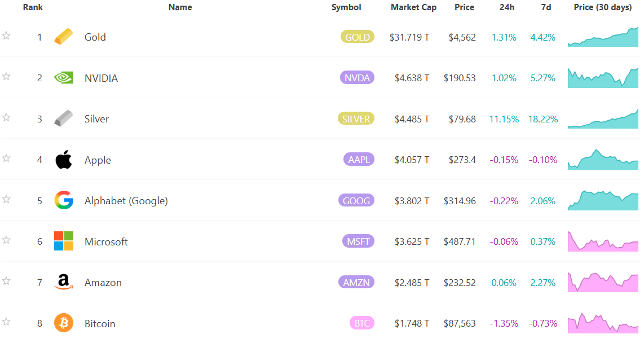Screen dimensions: 644x343
Task: Open Gold's 30-day price chart
Action: [x=603, y=37]
